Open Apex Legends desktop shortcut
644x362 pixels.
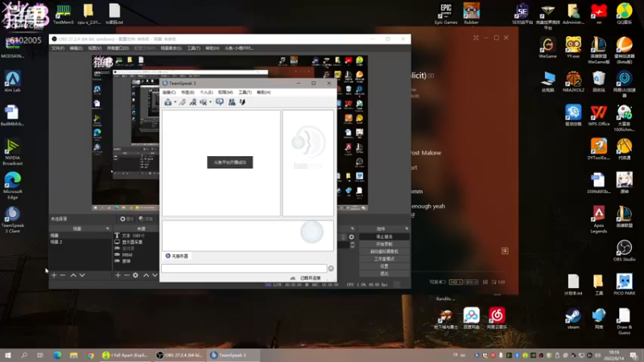click(x=598, y=220)
